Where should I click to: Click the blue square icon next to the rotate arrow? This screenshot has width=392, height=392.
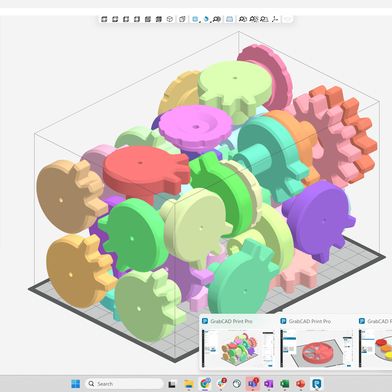click(195, 19)
